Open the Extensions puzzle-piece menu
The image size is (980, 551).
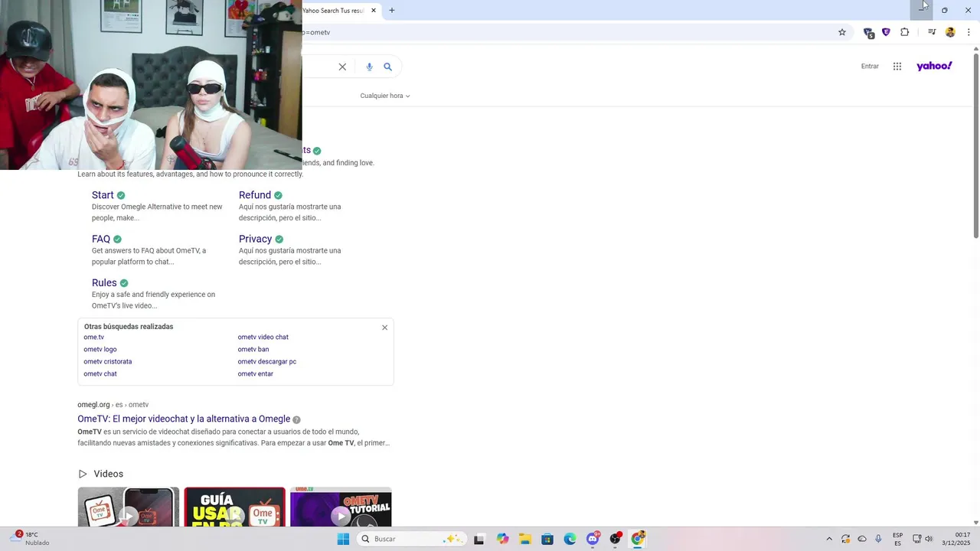(x=905, y=32)
